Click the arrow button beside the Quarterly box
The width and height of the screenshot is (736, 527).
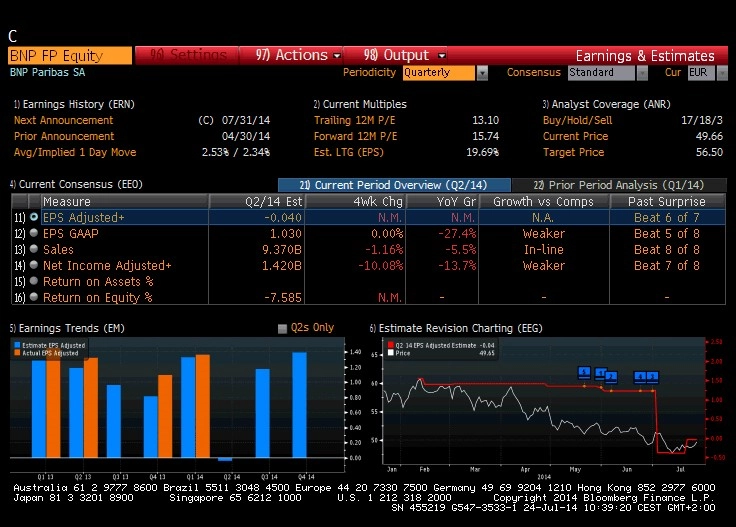[x=482, y=73]
